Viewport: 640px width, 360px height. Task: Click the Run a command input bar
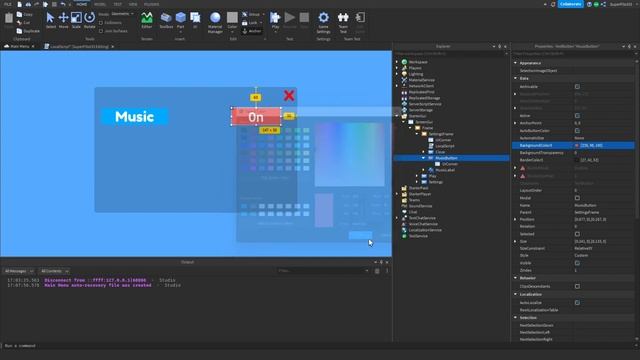click(318, 346)
